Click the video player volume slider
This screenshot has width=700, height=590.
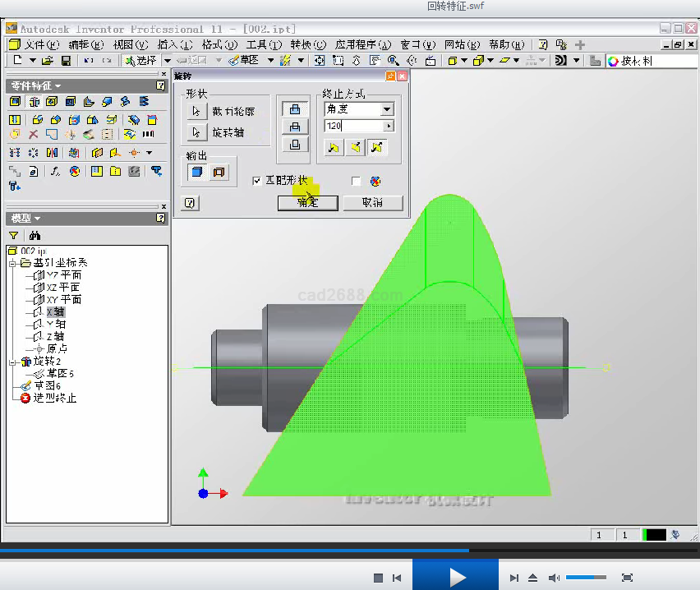pyautogui.click(x=585, y=578)
